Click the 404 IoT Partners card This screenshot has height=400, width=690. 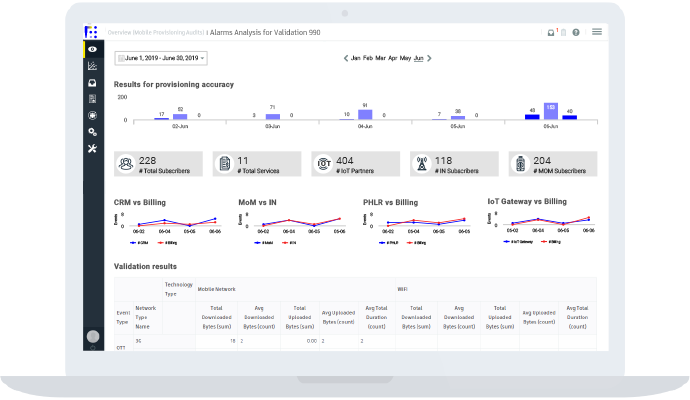[x=356, y=164]
